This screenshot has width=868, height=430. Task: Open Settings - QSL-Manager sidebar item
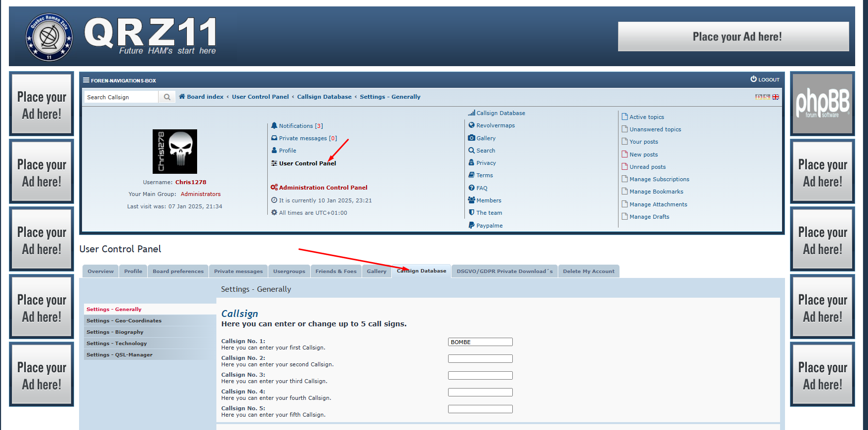120,355
